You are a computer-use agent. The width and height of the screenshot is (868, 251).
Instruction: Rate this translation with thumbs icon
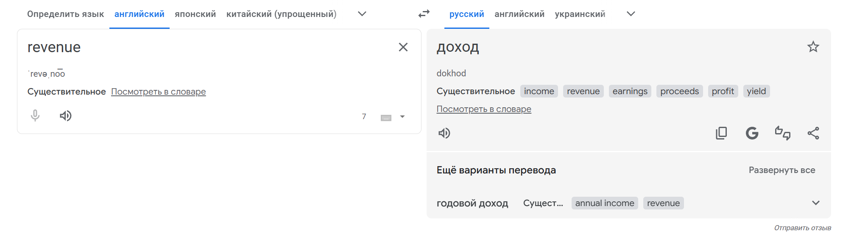(782, 133)
